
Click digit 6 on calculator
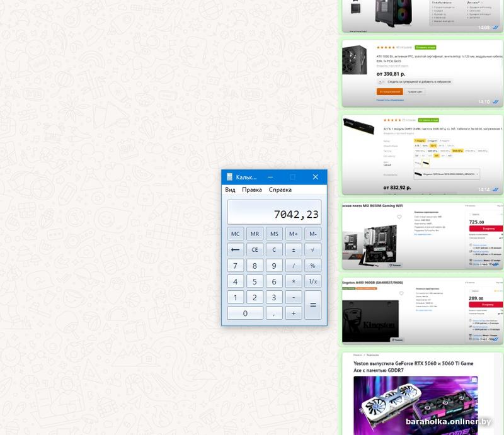pyautogui.click(x=274, y=281)
